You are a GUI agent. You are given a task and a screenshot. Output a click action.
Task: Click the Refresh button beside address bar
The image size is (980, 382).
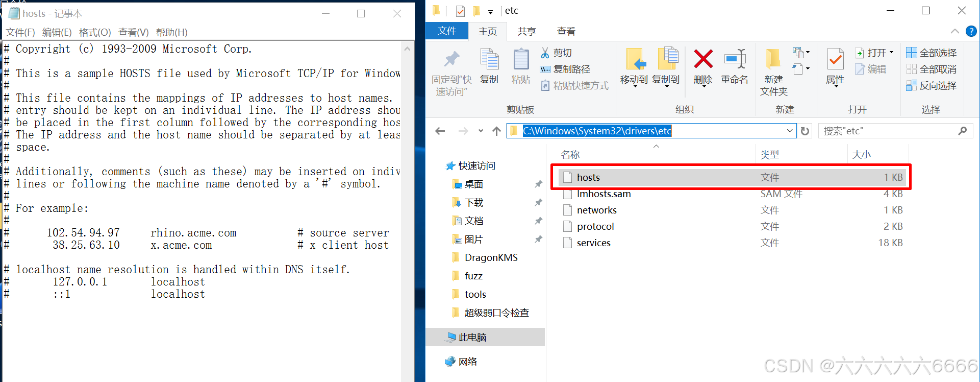pyautogui.click(x=805, y=131)
